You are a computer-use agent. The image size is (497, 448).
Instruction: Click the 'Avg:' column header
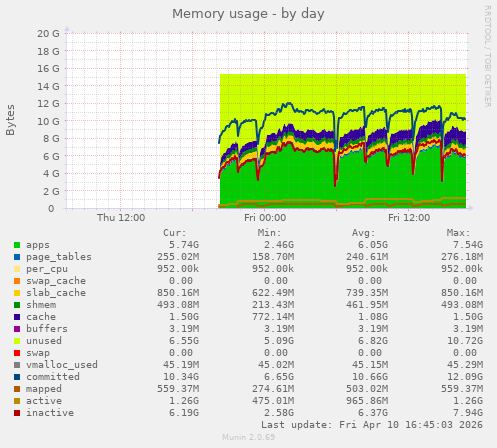(x=364, y=233)
